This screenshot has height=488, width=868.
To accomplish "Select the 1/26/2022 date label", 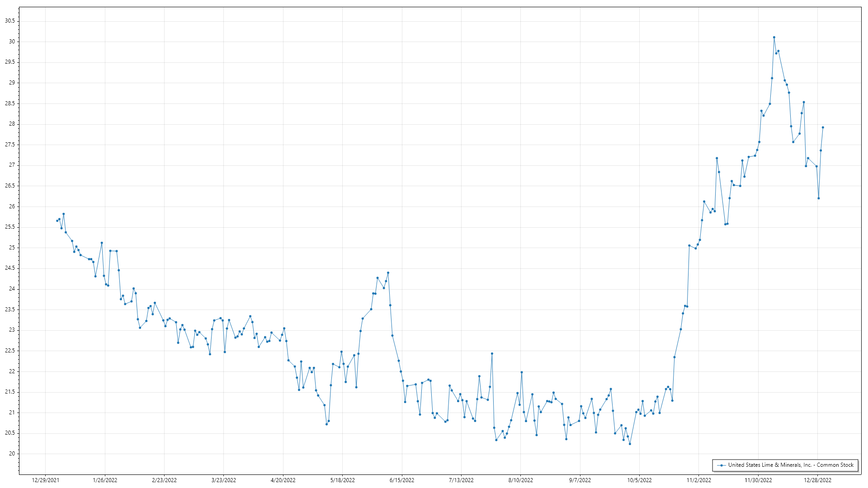I will click(105, 480).
